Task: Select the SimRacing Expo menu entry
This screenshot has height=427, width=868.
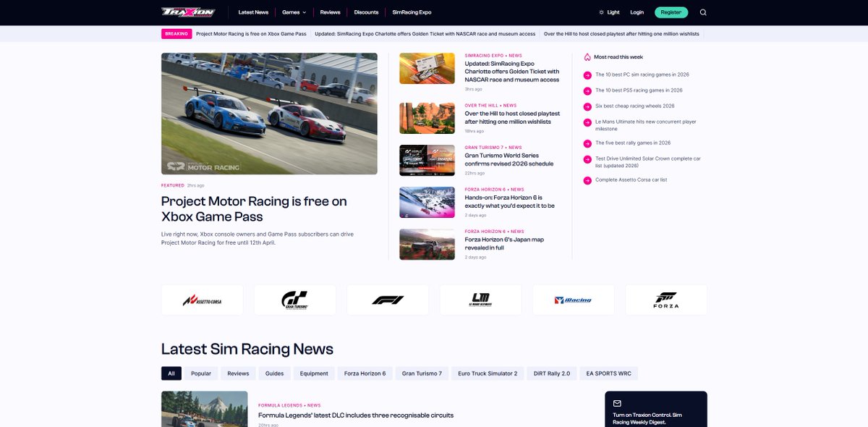Action: tap(410, 12)
